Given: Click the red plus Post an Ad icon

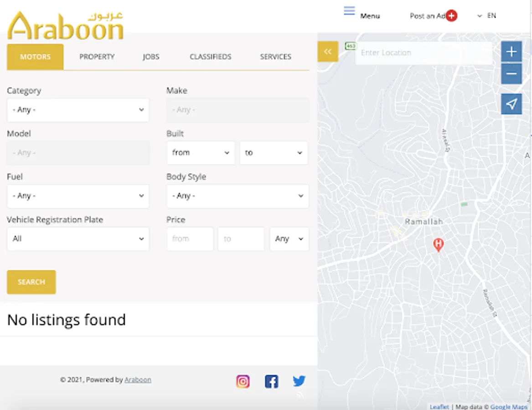Looking at the screenshot, I should [452, 15].
